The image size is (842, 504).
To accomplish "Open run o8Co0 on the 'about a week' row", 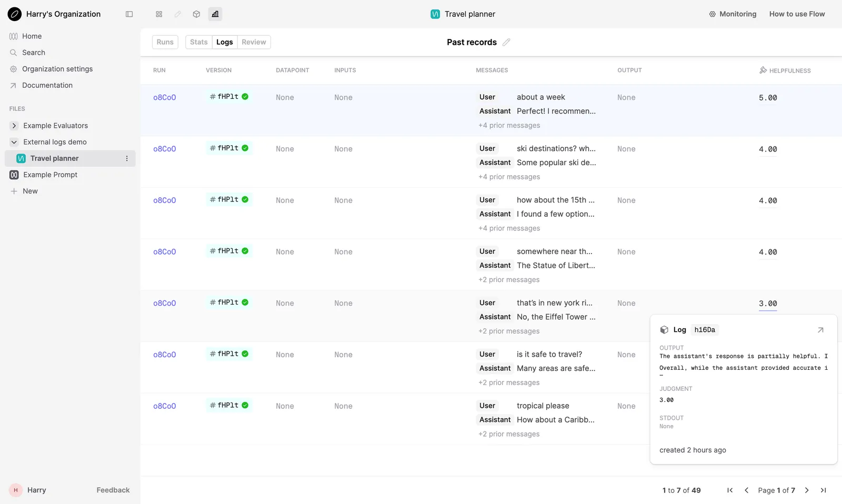I will (165, 97).
